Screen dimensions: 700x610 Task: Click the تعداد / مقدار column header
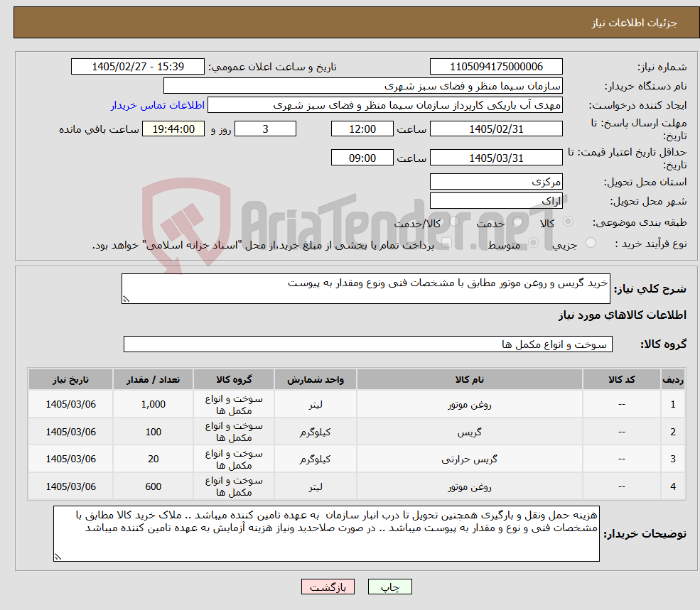153,379
